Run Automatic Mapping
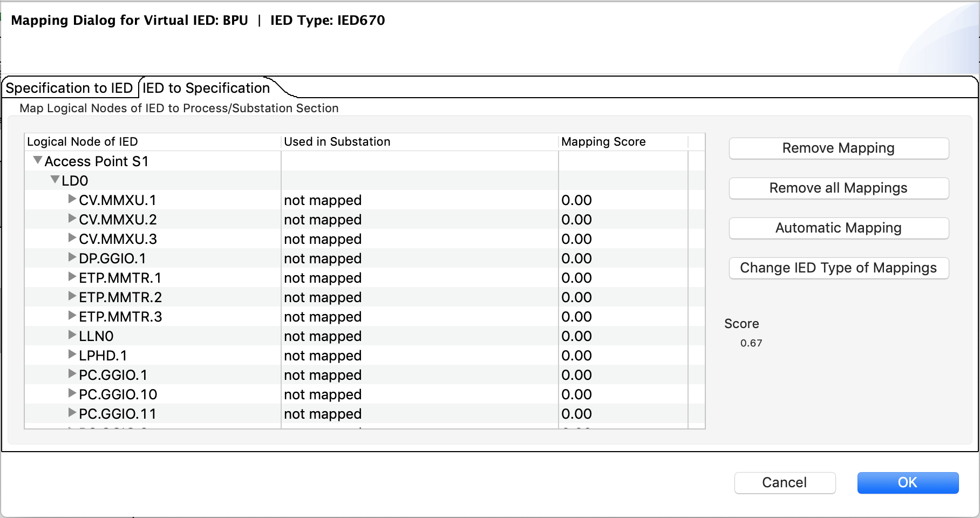The image size is (980, 518). click(x=838, y=228)
